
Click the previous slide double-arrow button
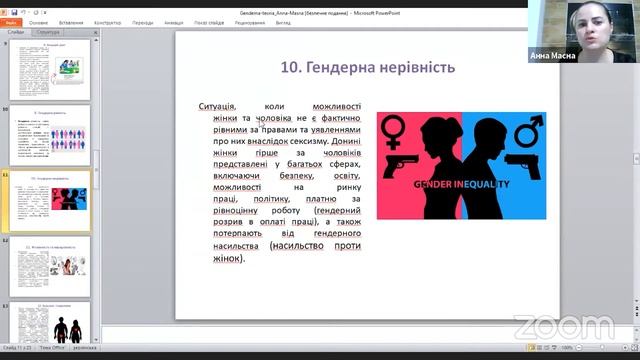tap(636, 309)
